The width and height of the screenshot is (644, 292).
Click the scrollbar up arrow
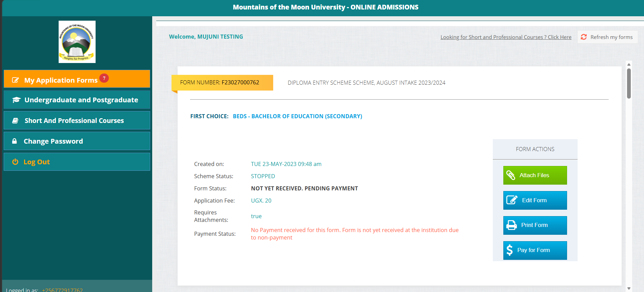(x=629, y=64)
